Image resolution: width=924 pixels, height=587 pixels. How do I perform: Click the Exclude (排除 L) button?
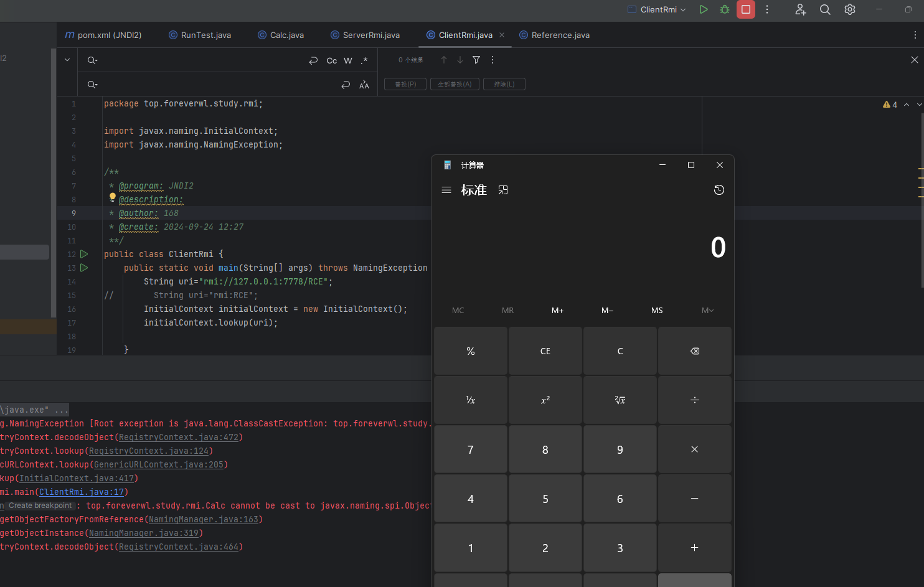click(x=504, y=84)
